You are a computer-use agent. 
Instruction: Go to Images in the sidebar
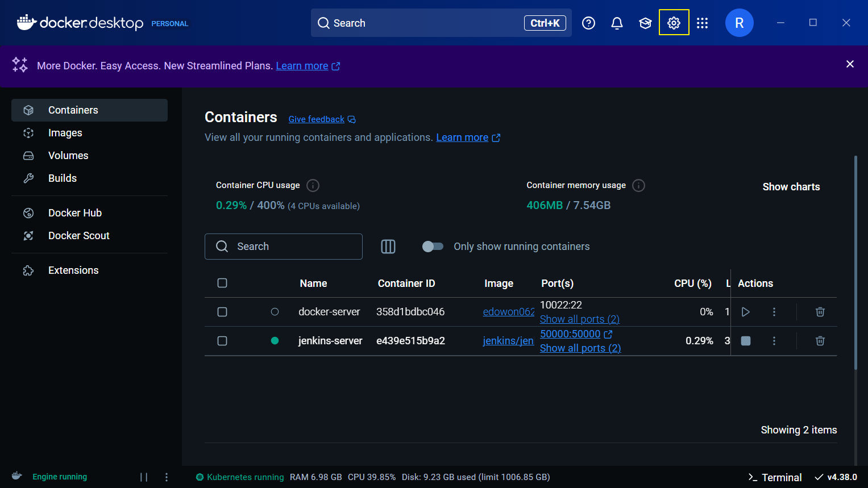(x=89, y=133)
